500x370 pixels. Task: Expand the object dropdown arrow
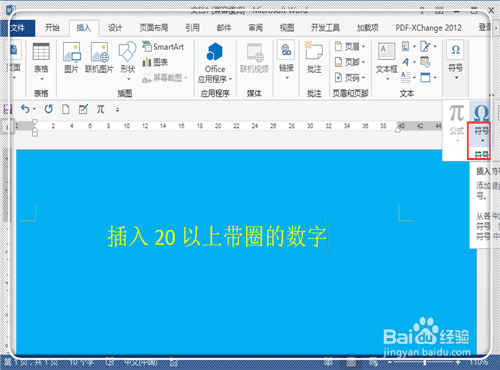point(435,78)
